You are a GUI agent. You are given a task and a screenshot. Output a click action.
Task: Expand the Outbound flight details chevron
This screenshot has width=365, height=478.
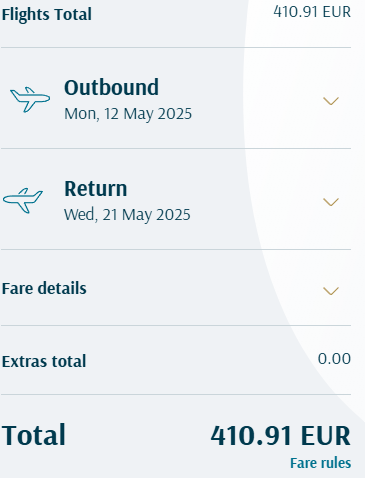[x=331, y=101]
